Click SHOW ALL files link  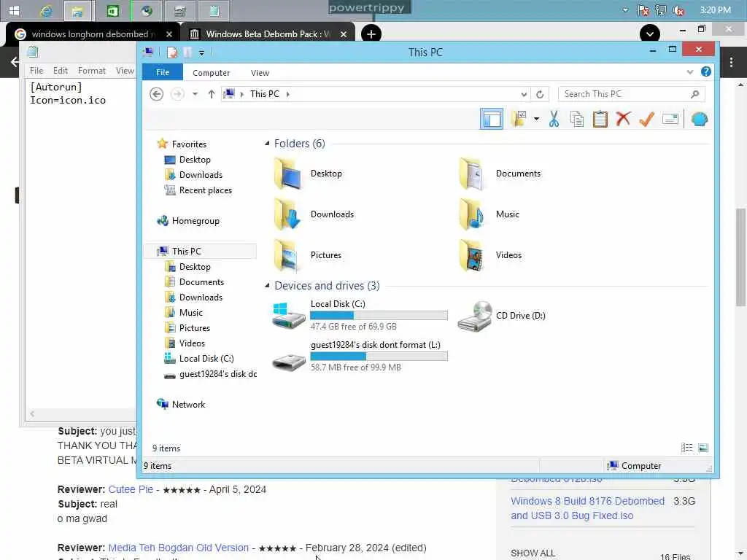(533, 553)
